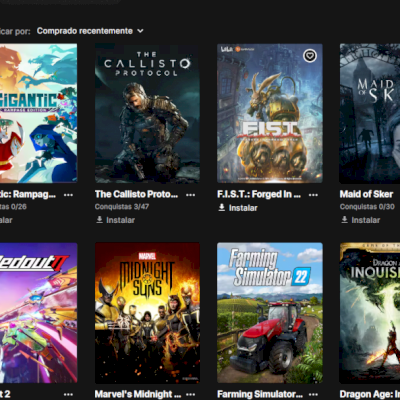Open the Maid of Sker cover

[370, 113]
